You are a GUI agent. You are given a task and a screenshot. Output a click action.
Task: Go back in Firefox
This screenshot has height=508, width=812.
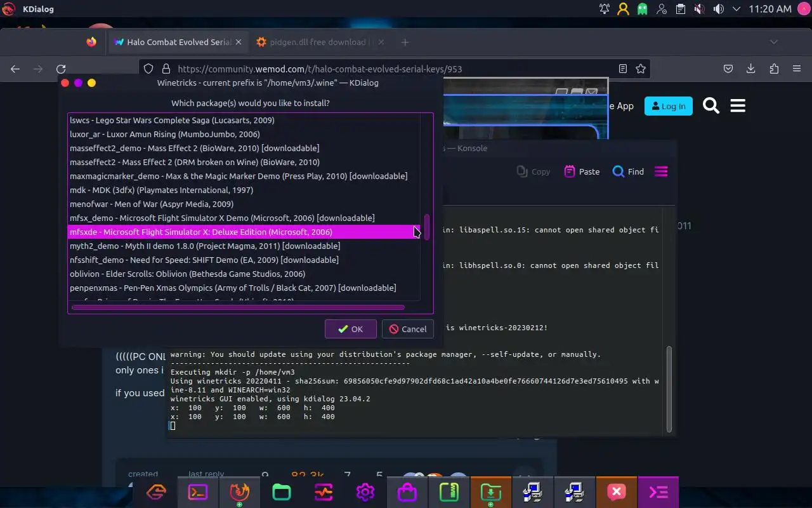15,69
